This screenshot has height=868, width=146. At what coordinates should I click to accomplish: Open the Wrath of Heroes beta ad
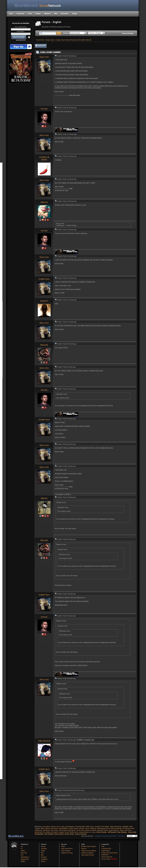(21, 67)
